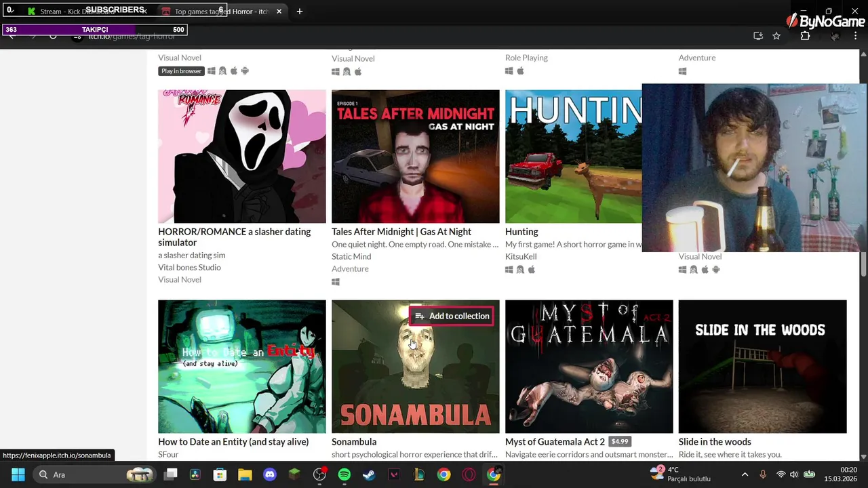Open the weather widget showing 4°C
Screen dimensions: 868x488
[x=681, y=474]
